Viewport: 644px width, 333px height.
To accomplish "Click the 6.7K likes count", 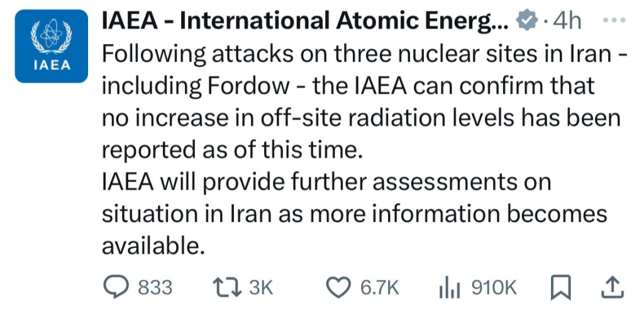I will [379, 288].
